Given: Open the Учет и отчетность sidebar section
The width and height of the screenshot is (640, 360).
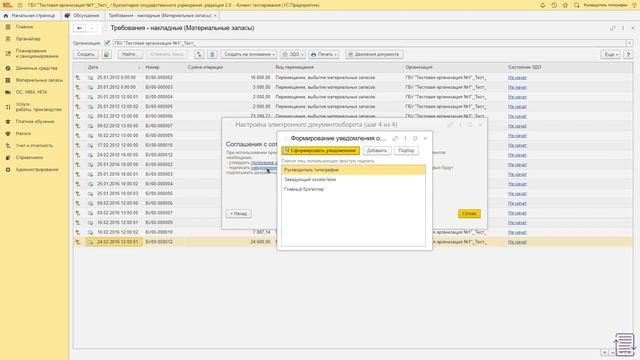Looking at the screenshot, I should [x=34, y=145].
